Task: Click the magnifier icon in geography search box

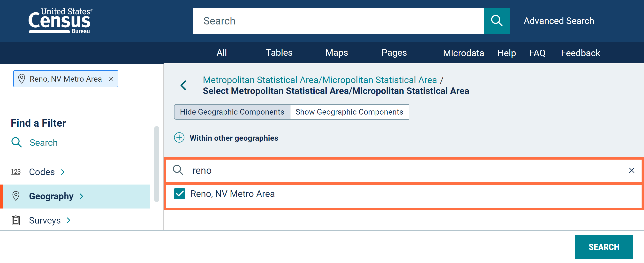Action: coord(178,170)
